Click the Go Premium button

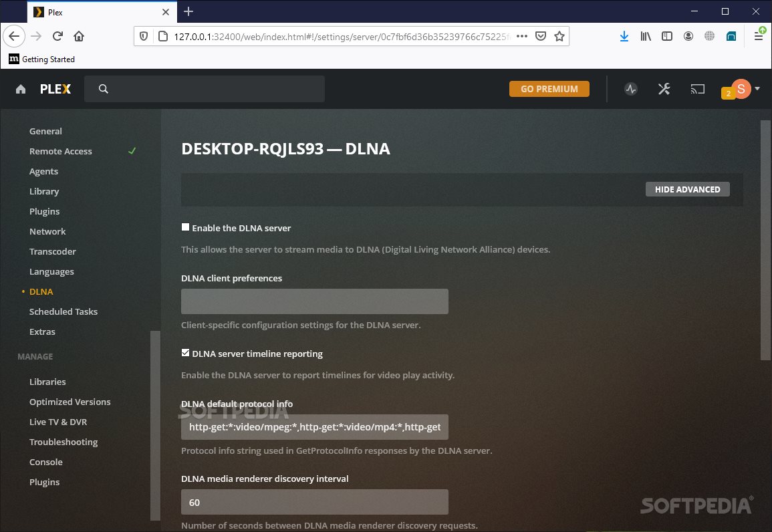[549, 89]
